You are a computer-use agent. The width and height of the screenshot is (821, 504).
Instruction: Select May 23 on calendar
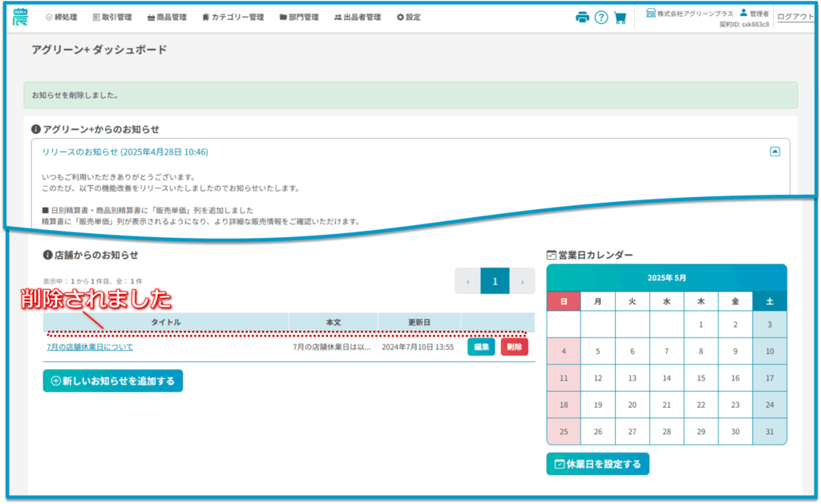[x=735, y=405]
